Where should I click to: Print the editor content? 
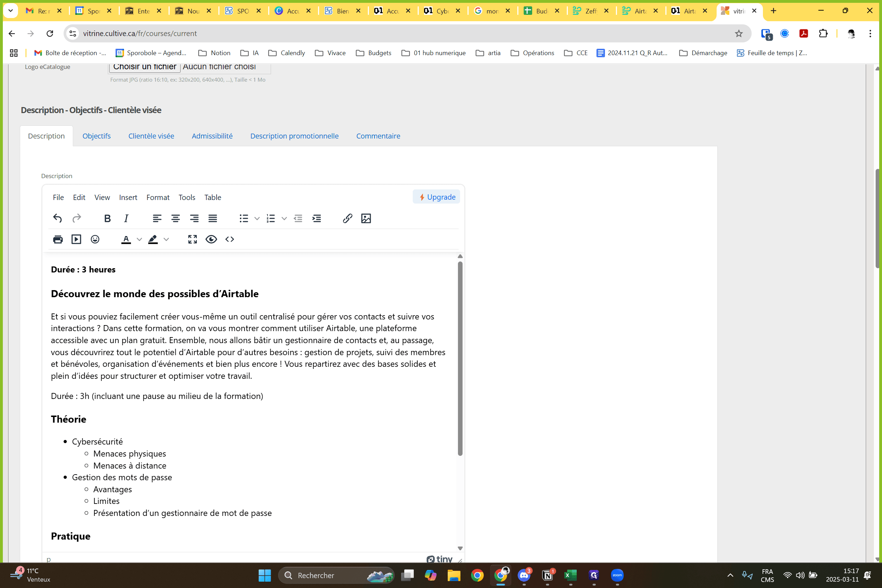tap(58, 239)
